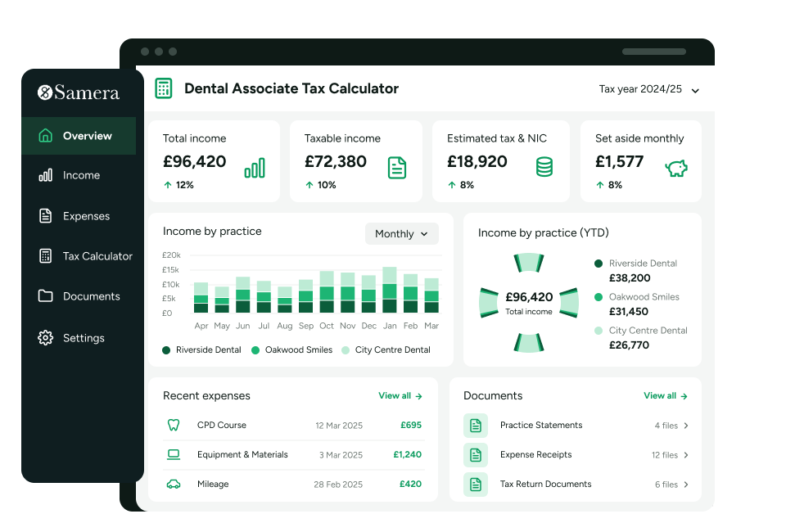This screenshot has width=786, height=532.
Task: Click the Samera logo
Action: (79, 92)
